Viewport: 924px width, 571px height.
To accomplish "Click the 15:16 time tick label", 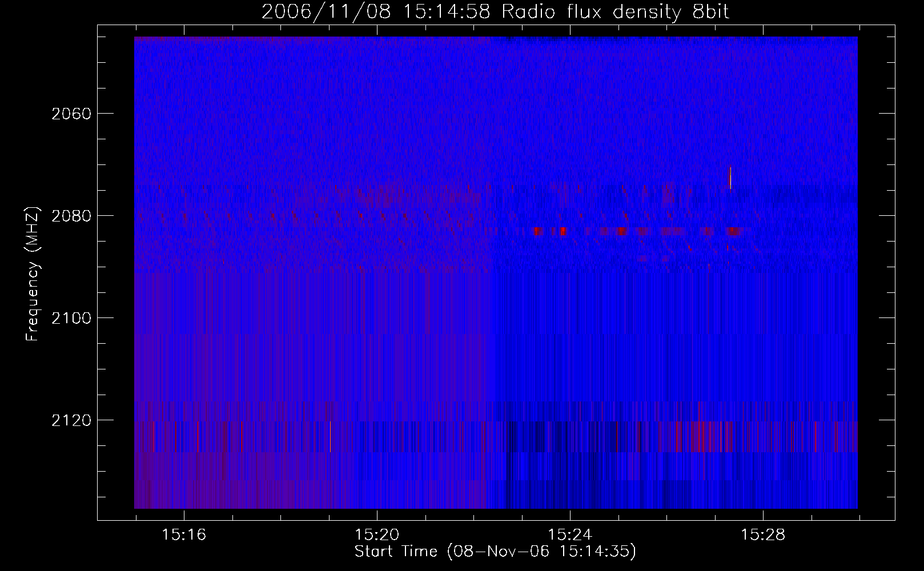I will [x=184, y=535].
